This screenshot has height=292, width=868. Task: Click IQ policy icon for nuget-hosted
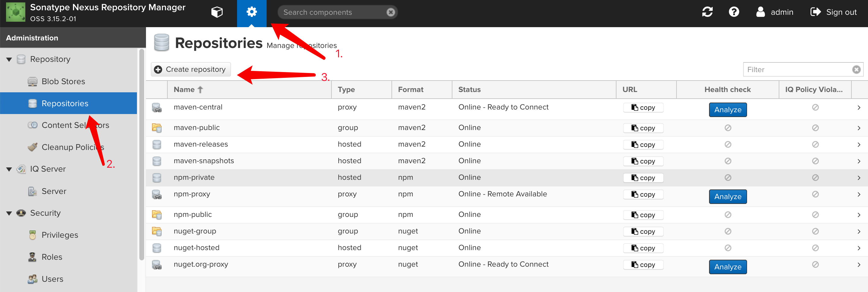pyautogui.click(x=815, y=248)
